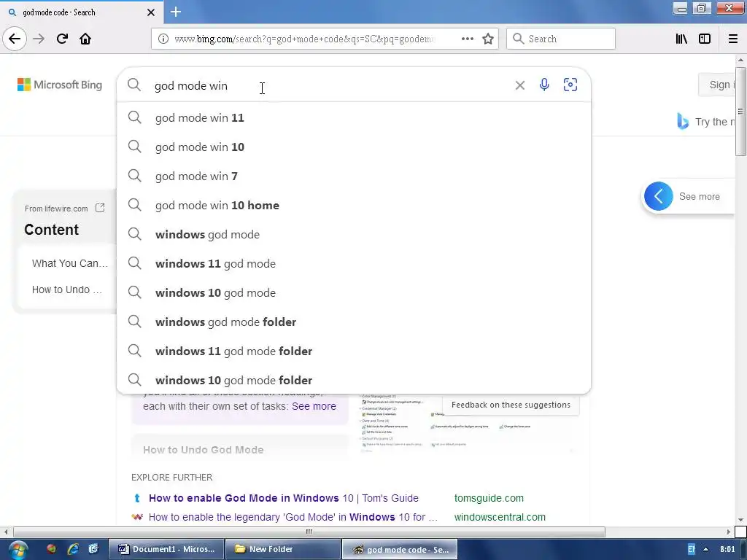Launch Internet Explorer from taskbar

pos(73,549)
